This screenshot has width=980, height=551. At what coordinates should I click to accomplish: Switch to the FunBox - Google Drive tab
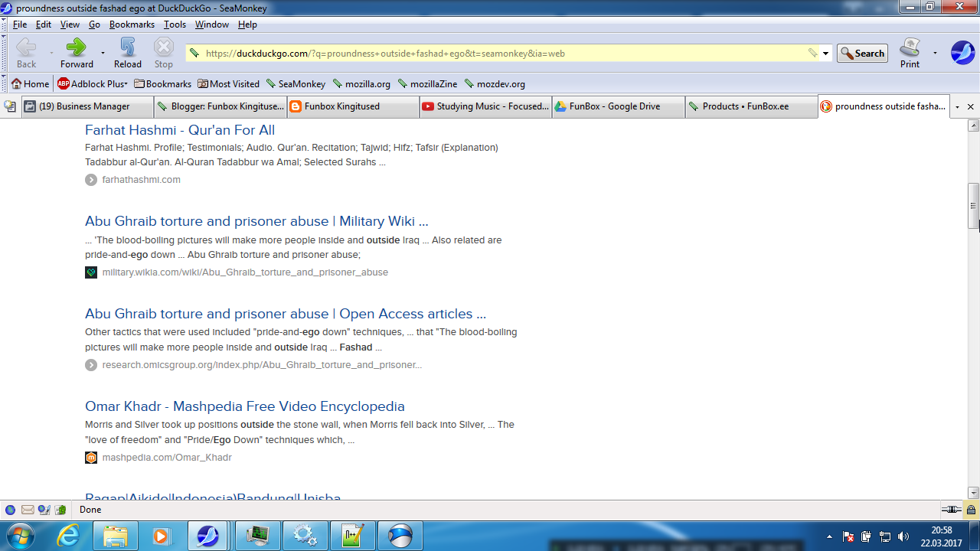(619, 107)
